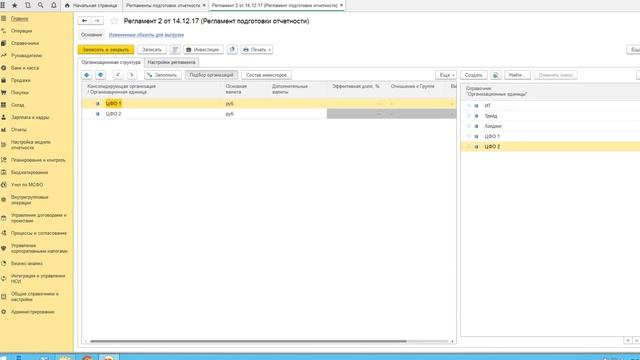Open the Печать dropdown
Screen dimensions: 640x360
pyautogui.click(x=257, y=49)
